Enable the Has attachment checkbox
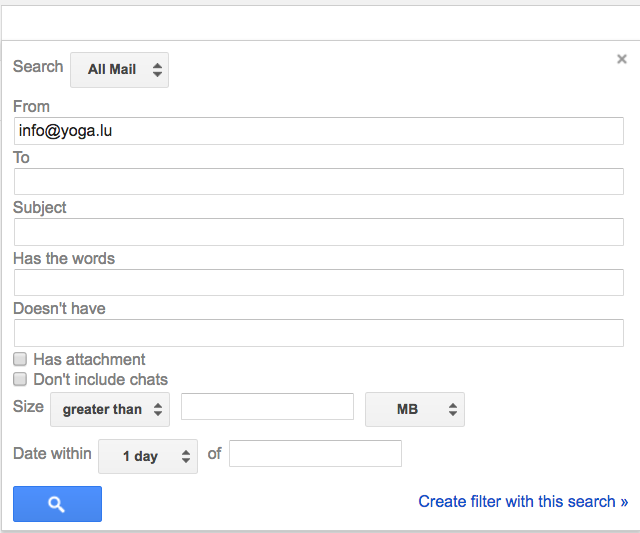640x533 pixels. click(x=20, y=359)
